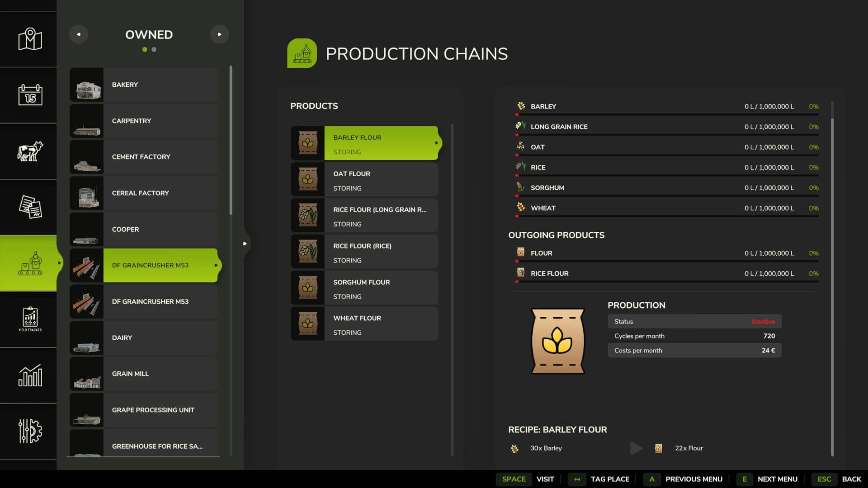This screenshot has height=488, width=868.
Task: Click the Oat Flour product sack icon
Action: 308,179
